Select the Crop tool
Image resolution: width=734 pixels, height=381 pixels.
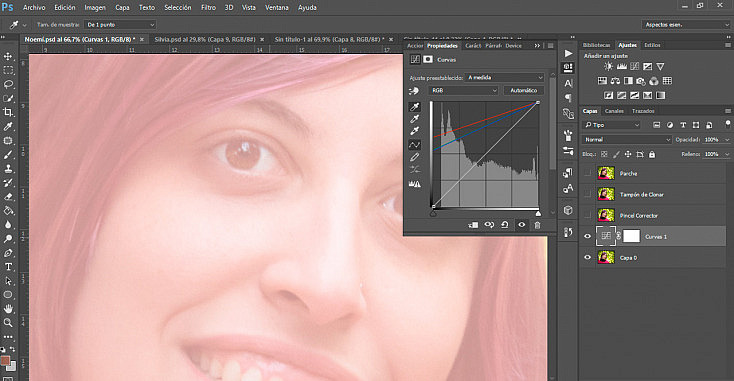(8, 112)
